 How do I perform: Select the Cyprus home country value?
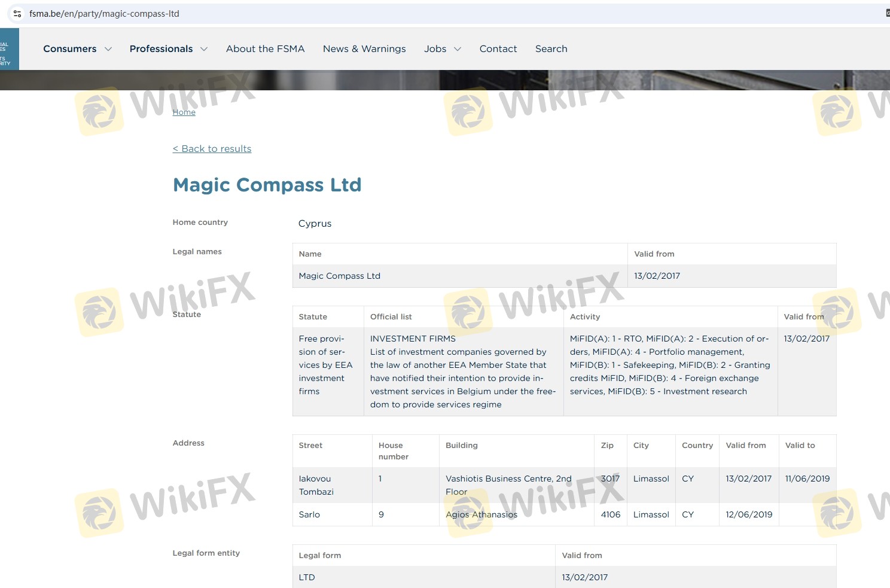[x=315, y=224]
